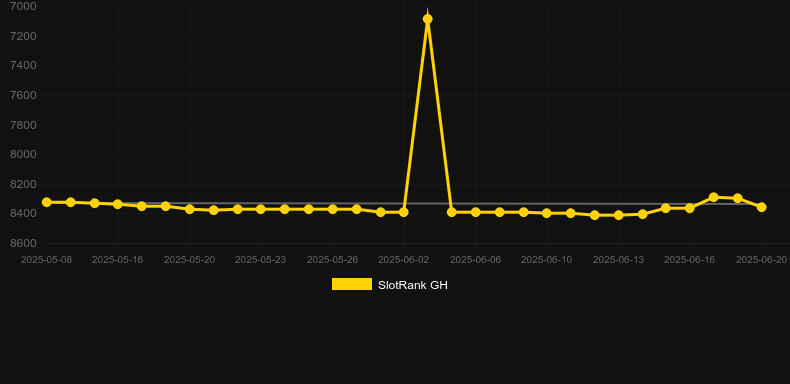Click the yellow SlotRank GH legend swatch
The image size is (790, 384).
point(352,284)
